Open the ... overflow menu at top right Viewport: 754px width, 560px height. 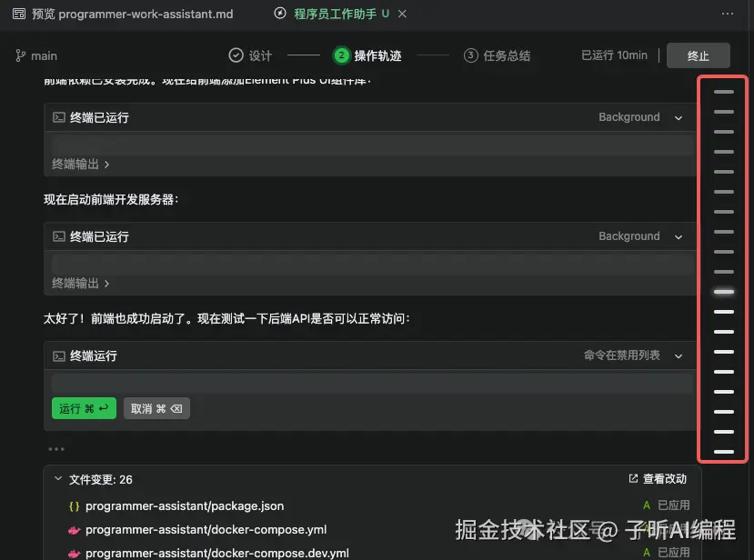click(727, 14)
